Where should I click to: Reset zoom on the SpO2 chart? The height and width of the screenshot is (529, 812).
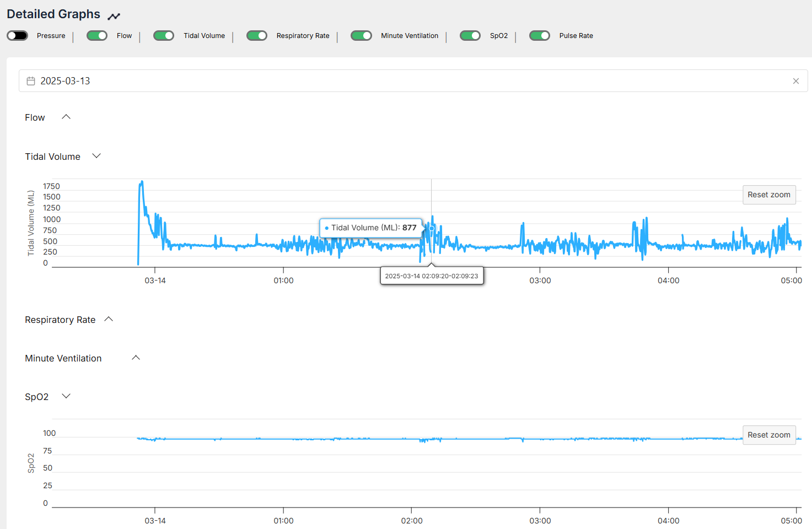pyautogui.click(x=768, y=435)
